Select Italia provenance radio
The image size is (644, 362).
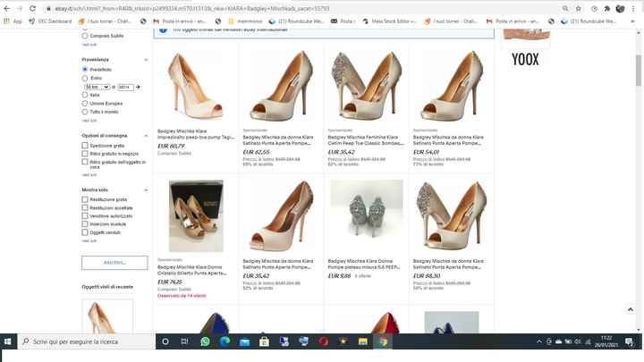click(x=85, y=95)
